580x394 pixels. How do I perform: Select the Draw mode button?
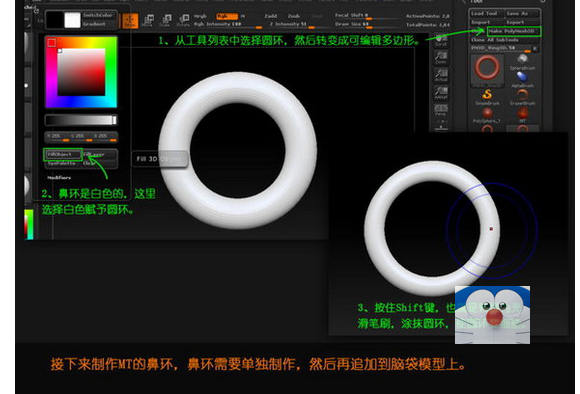tap(130, 21)
